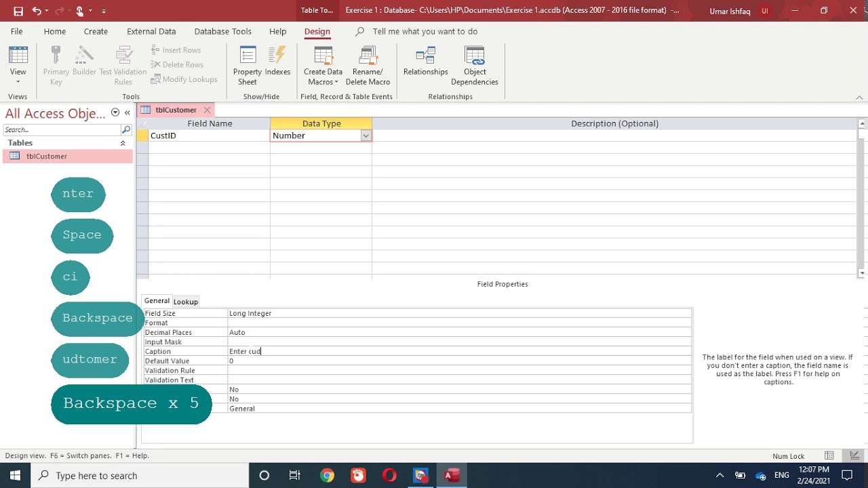
Task: Click the CustID field name cell
Action: [x=209, y=136]
